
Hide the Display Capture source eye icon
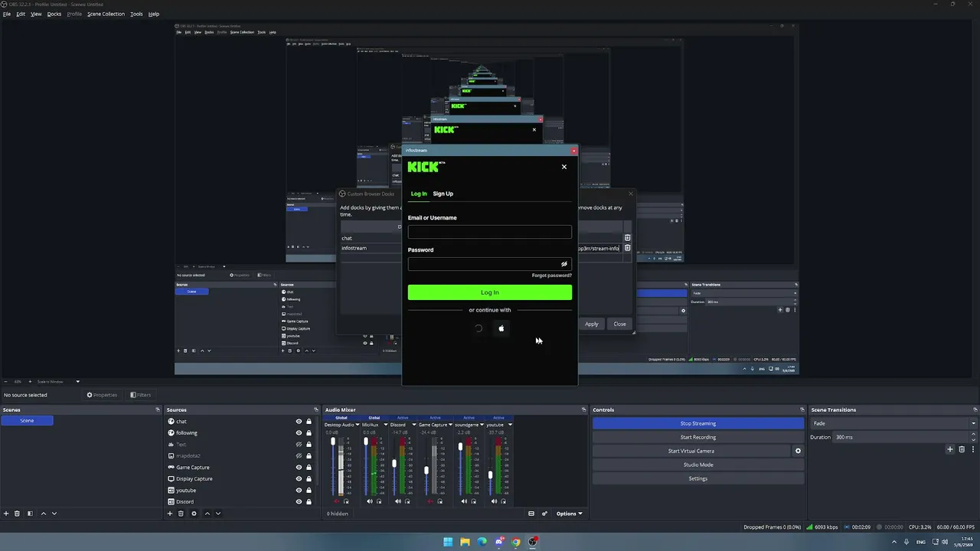tap(299, 479)
